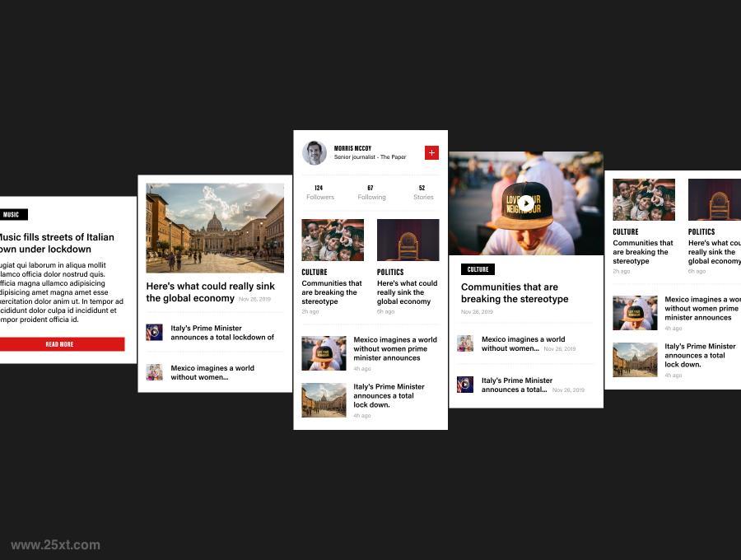Select POLITICS heading in rightmost card
Image resolution: width=741 pixels, height=560 pixels.
tap(701, 232)
